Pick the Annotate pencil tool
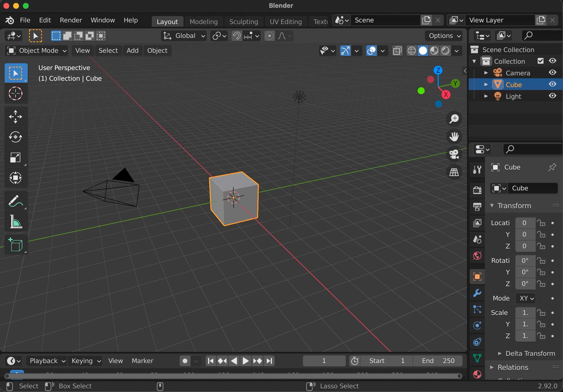 16,201
